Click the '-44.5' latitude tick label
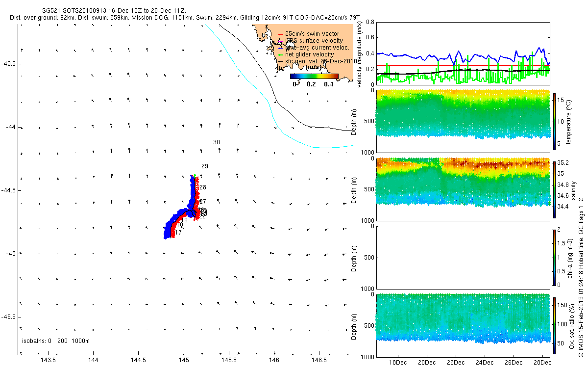 click(x=9, y=190)
